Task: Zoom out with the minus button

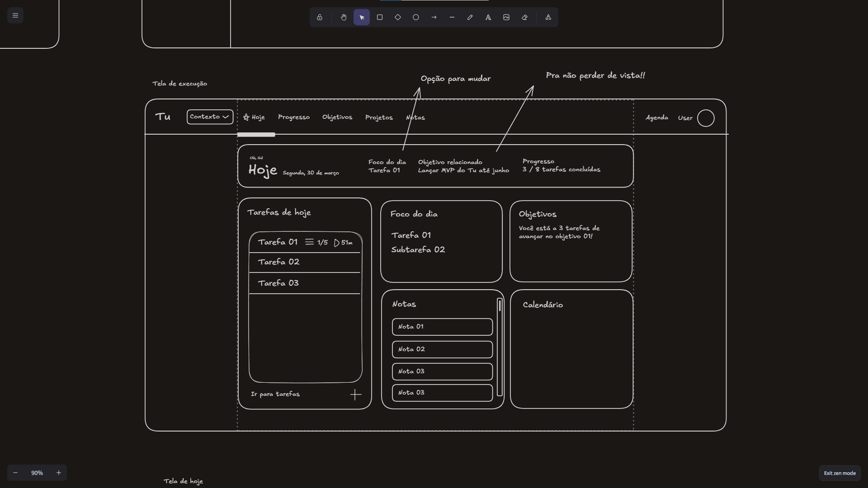Action: [x=15, y=473]
